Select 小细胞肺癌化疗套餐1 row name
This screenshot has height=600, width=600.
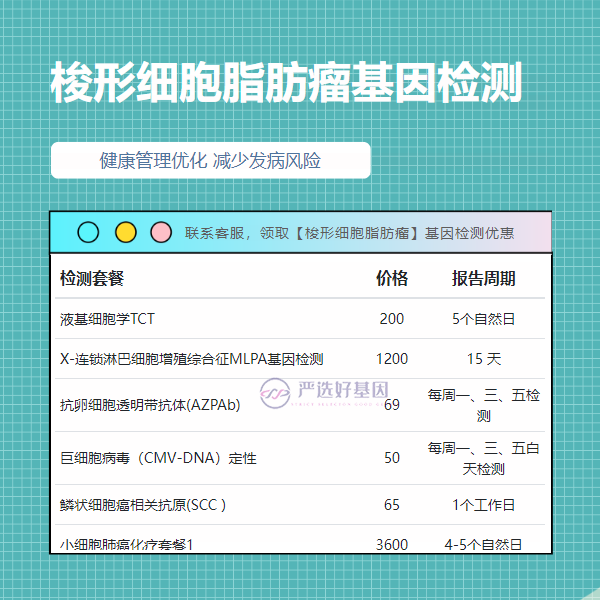(127, 545)
